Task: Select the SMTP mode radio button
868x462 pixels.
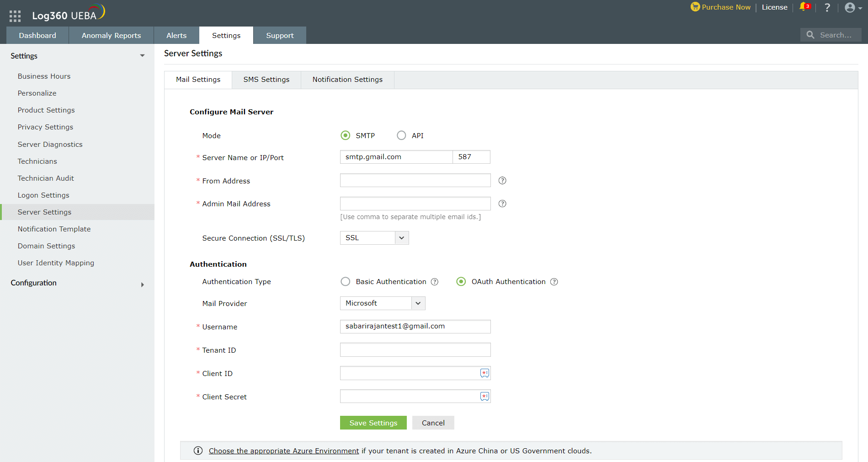Action: pyautogui.click(x=346, y=135)
